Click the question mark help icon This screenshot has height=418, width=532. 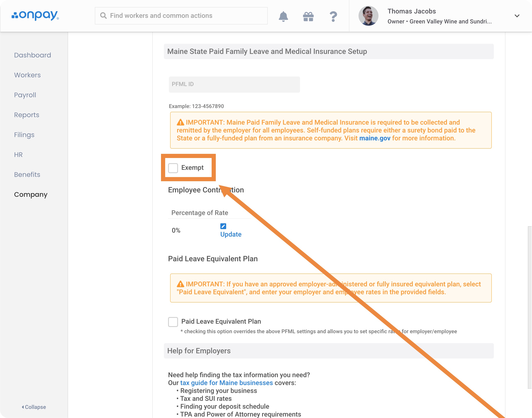[333, 16]
